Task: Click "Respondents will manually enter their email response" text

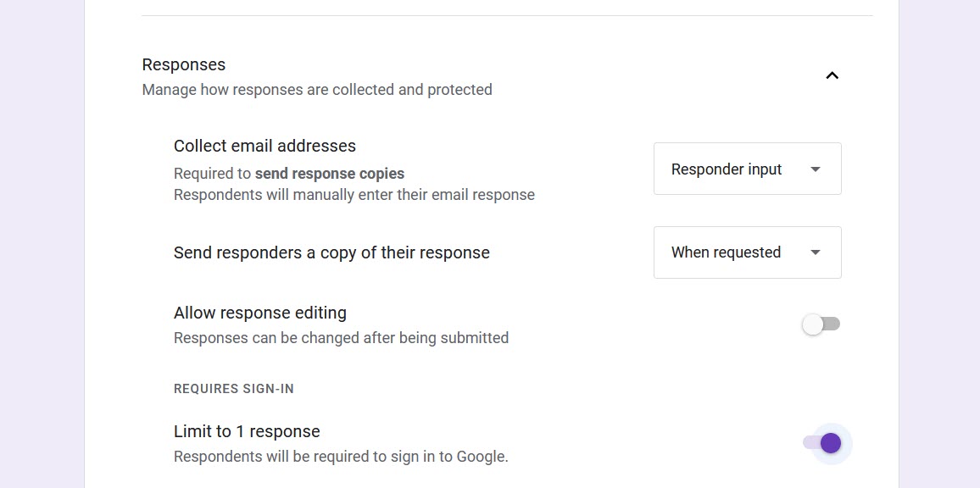Action: click(354, 195)
